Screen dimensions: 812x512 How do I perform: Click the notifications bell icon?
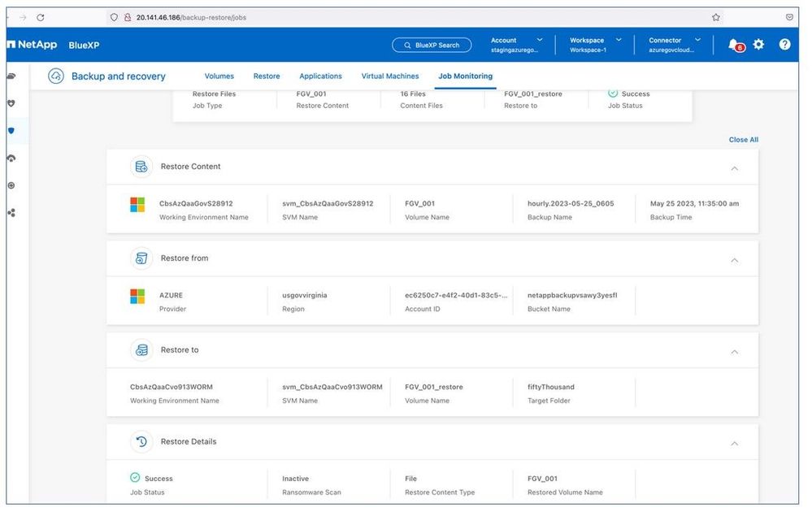[734, 45]
